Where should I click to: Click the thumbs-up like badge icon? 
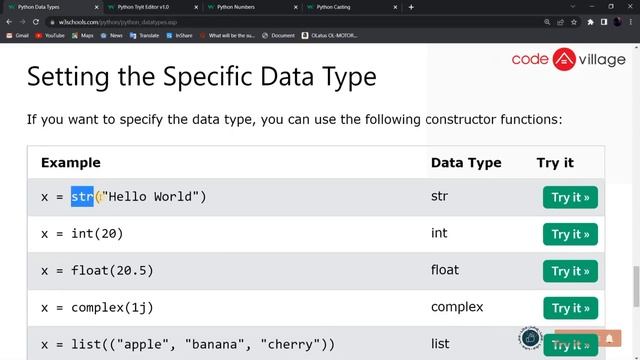(x=531, y=338)
